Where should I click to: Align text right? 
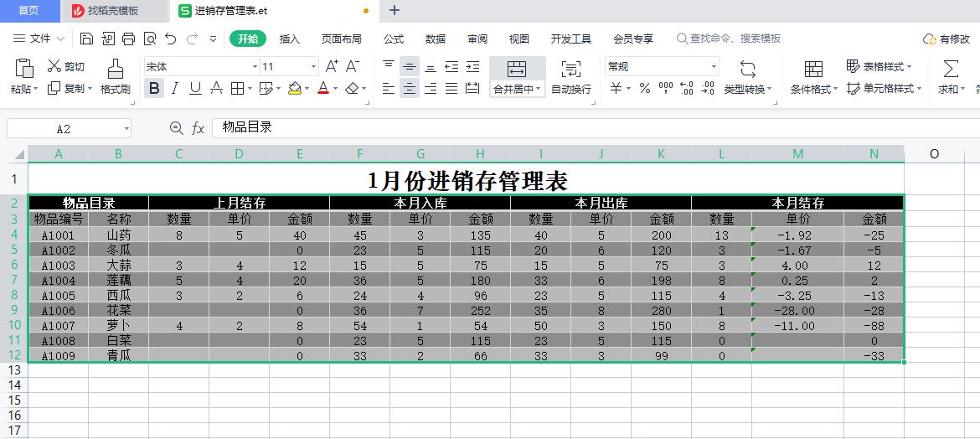pyautogui.click(x=430, y=88)
